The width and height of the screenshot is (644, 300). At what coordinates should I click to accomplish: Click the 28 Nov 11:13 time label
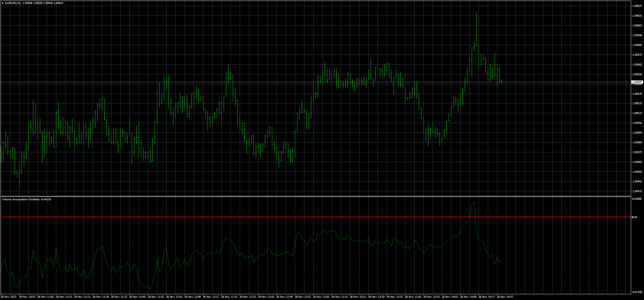(64, 297)
